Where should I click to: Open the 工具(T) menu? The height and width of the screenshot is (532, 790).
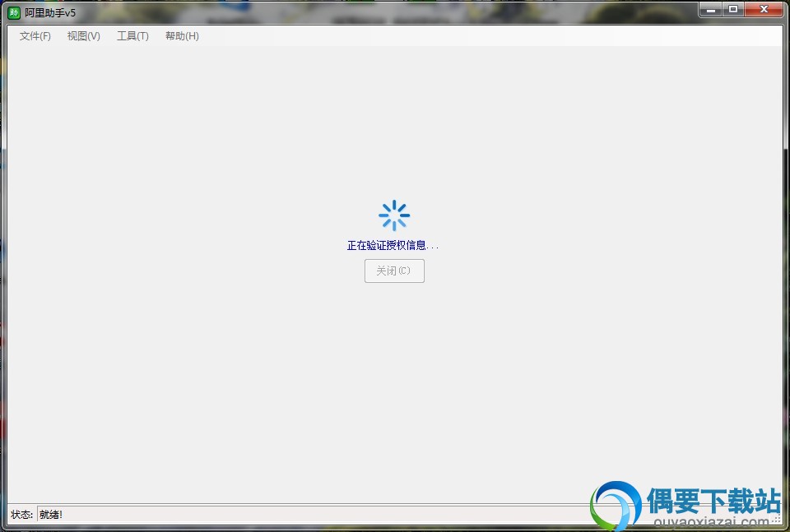132,35
